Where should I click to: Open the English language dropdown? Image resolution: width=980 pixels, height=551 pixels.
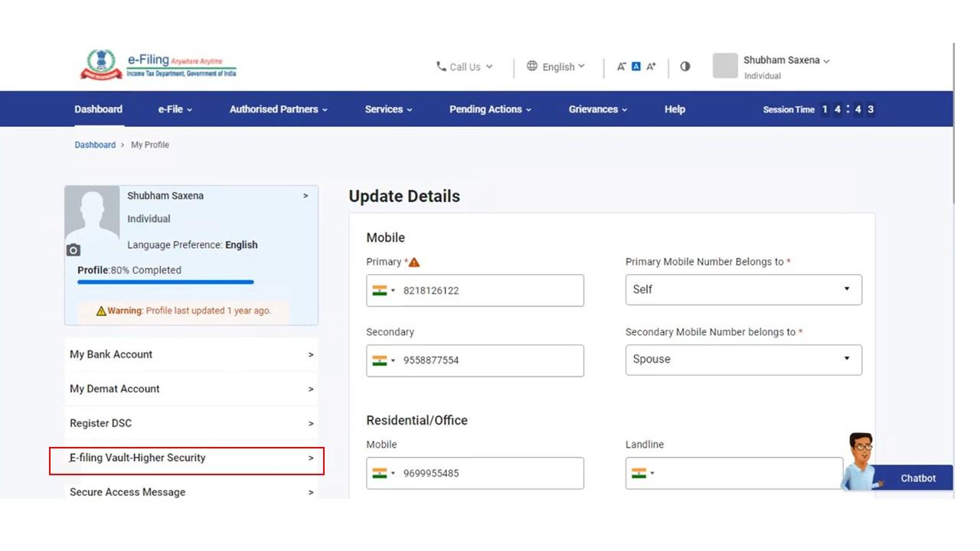coord(556,67)
